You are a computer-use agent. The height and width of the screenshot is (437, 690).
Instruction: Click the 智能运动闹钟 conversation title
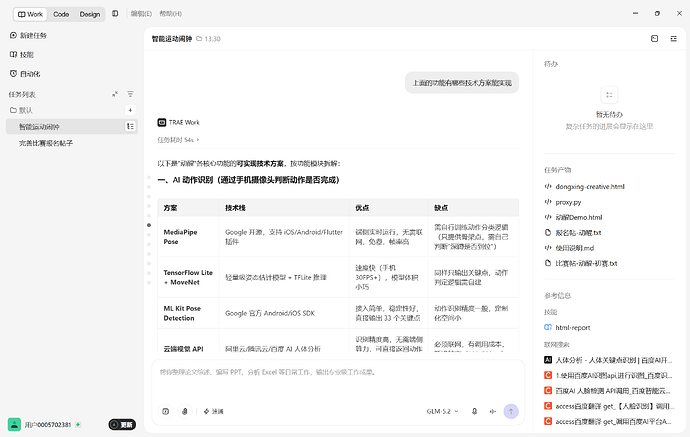172,39
